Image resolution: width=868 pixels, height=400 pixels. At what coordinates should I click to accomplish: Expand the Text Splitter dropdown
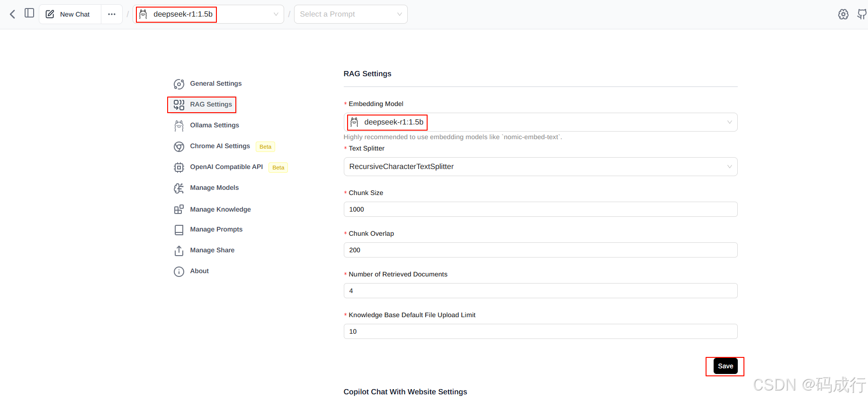pyautogui.click(x=540, y=167)
